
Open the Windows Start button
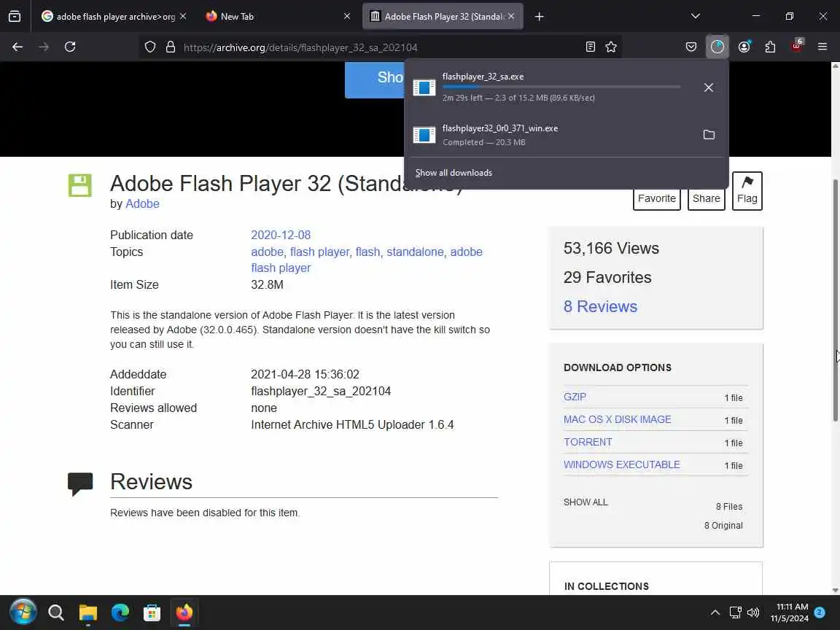pos(23,612)
